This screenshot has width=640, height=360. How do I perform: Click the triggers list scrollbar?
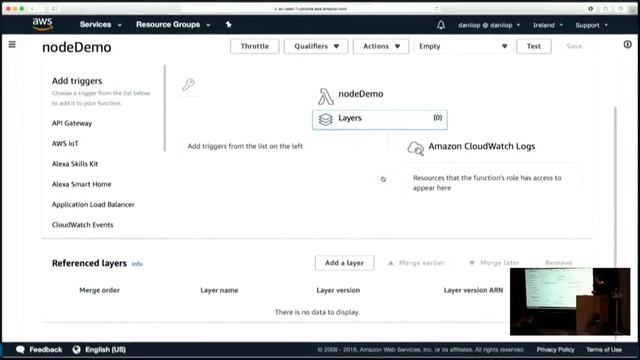coord(165,108)
